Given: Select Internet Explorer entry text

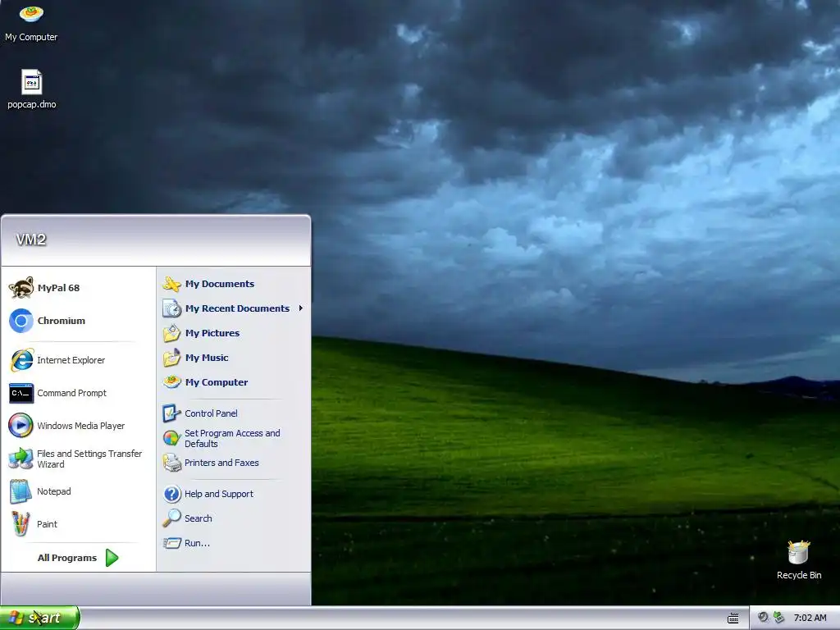Looking at the screenshot, I should (71, 360).
